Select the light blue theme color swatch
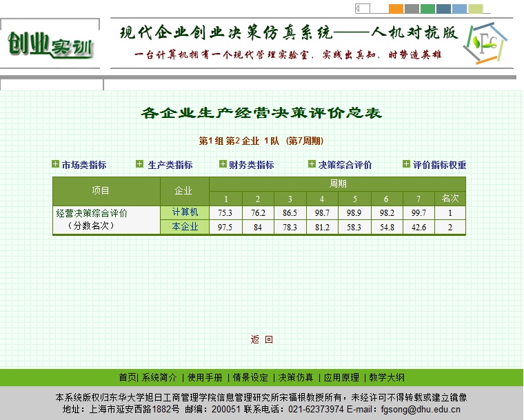The width and height of the screenshot is (524, 420). (x=459, y=9)
